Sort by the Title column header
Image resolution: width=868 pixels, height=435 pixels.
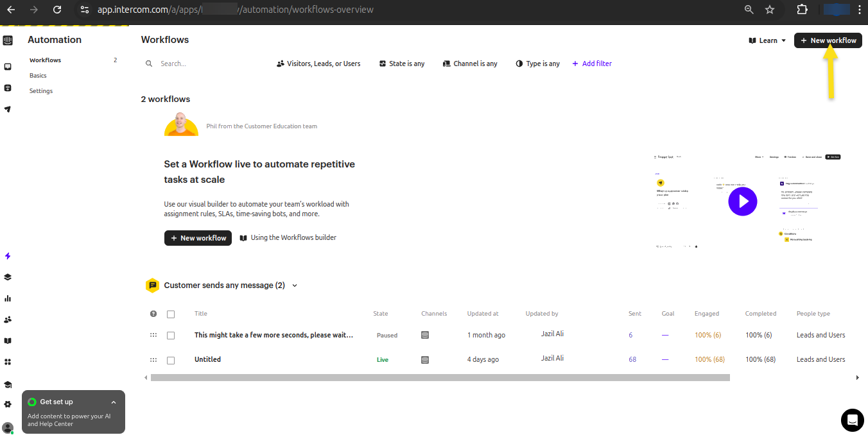coord(201,314)
